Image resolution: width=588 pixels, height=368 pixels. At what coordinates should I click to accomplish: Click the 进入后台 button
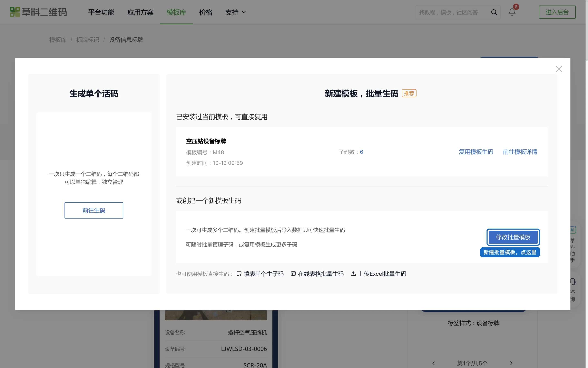[x=557, y=12]
